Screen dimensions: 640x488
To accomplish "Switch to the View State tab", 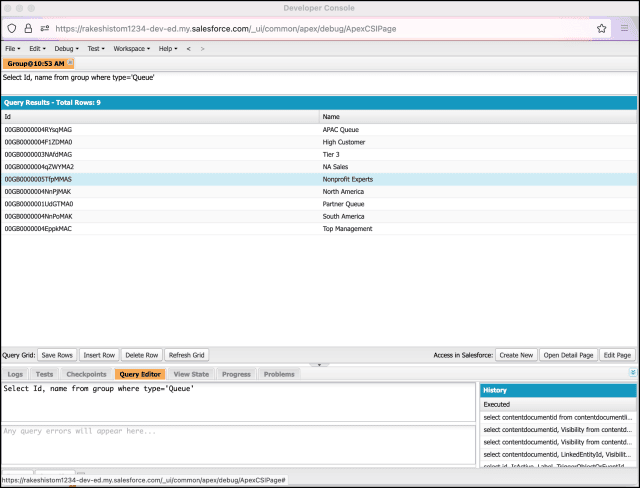I will 191,374.
